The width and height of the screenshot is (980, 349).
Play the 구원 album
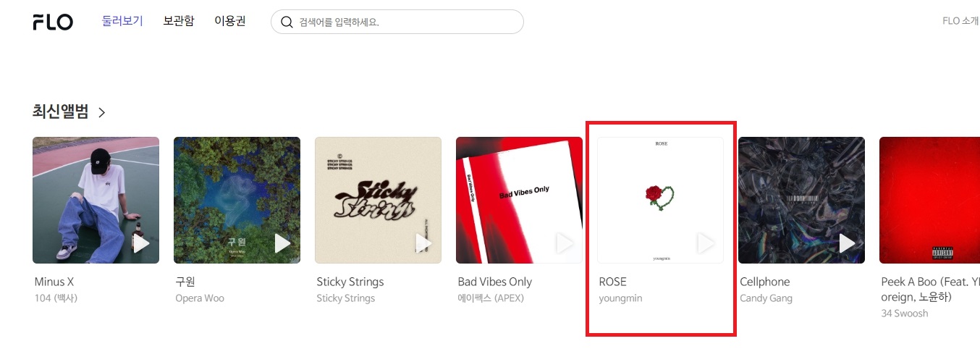[x=282, y=243]
